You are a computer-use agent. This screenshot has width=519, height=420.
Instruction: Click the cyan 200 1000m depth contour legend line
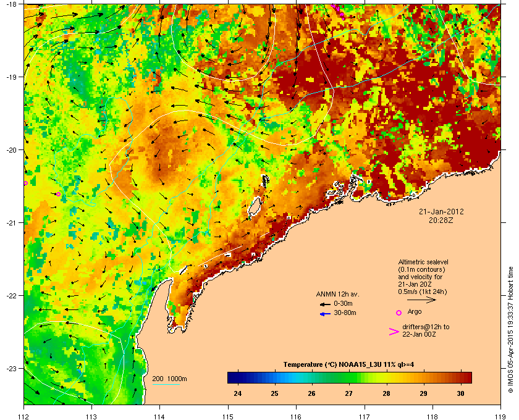click(166, 385)
